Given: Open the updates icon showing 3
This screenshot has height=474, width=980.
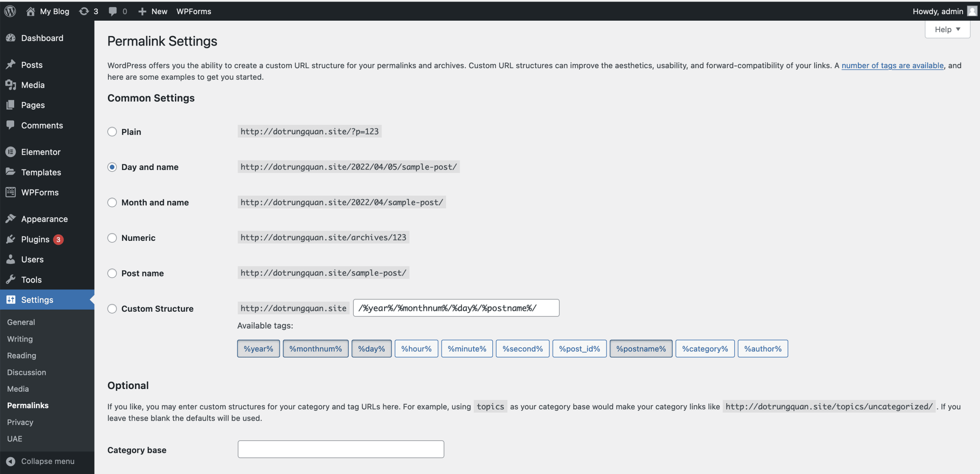Looking at the screenshot, I should [x=84, y=11].
